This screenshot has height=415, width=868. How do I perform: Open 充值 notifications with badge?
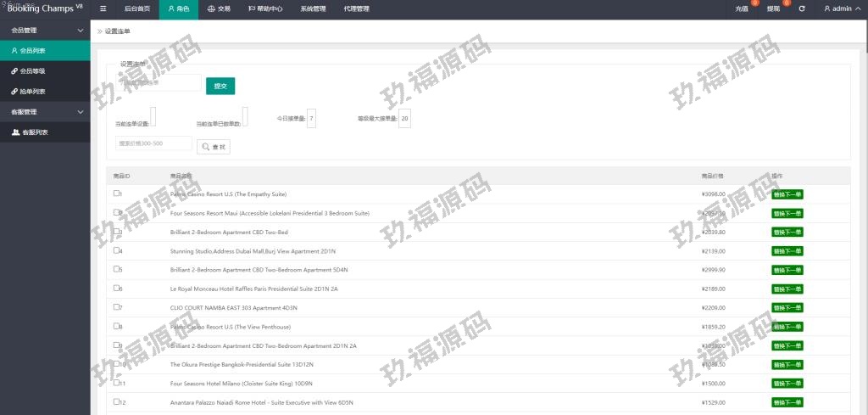coord(743,8)
